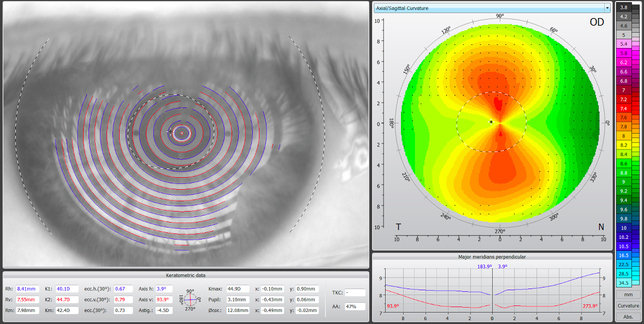Click the Keratometric data panel title
The image size is (644, 324).
coord(186,275)
